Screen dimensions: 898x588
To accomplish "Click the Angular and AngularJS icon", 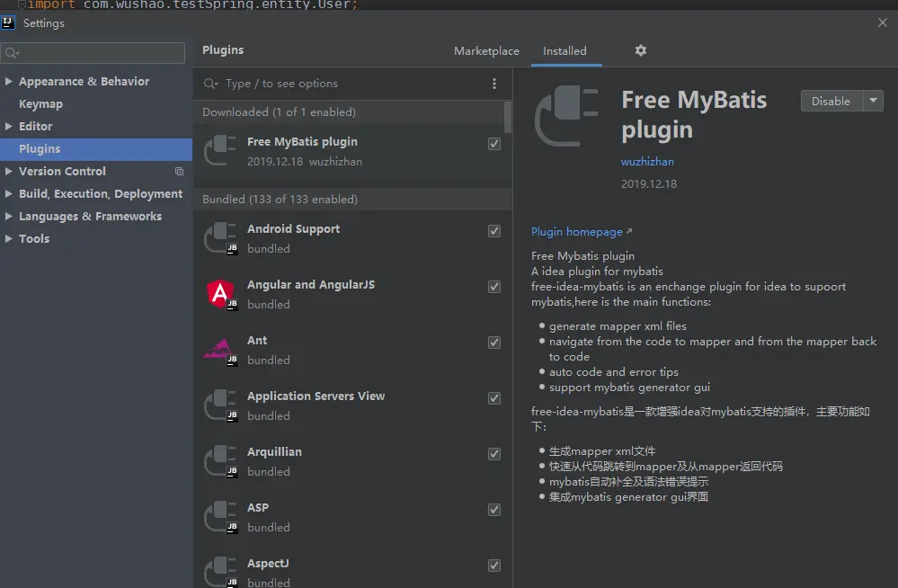I will (220, 293).
